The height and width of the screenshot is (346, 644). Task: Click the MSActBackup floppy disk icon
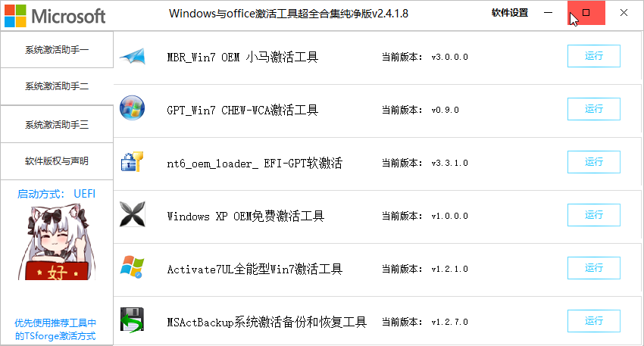133,320
